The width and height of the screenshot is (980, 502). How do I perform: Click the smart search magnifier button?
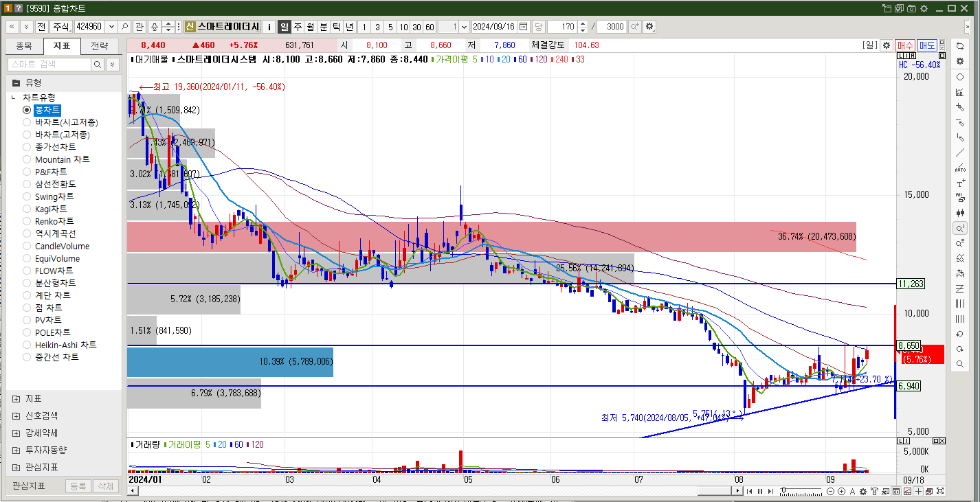click(98, 64)
